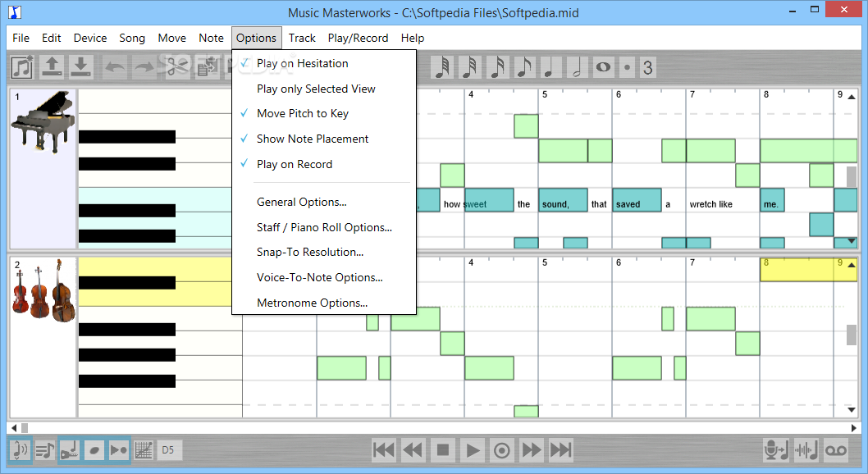Click the download/save file arrow icon
Image resolution: width=868 pixels, height=474 pixels.
(81, 67)
